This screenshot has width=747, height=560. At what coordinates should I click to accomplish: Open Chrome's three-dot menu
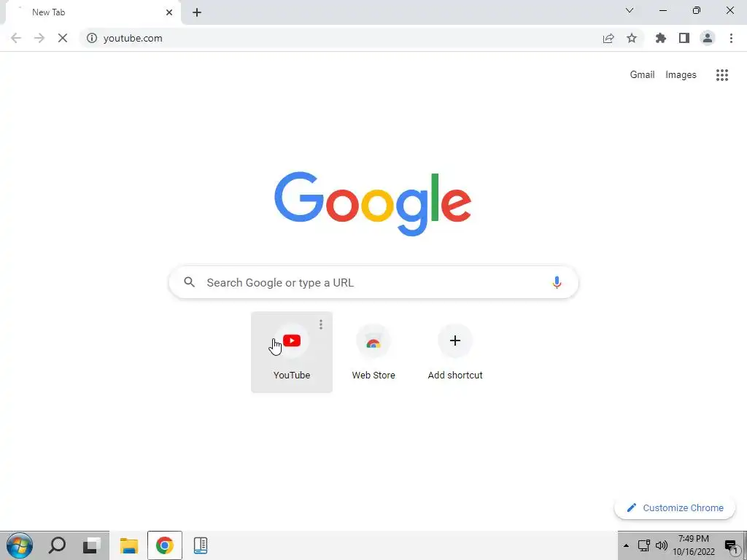(x=731, y=38)
